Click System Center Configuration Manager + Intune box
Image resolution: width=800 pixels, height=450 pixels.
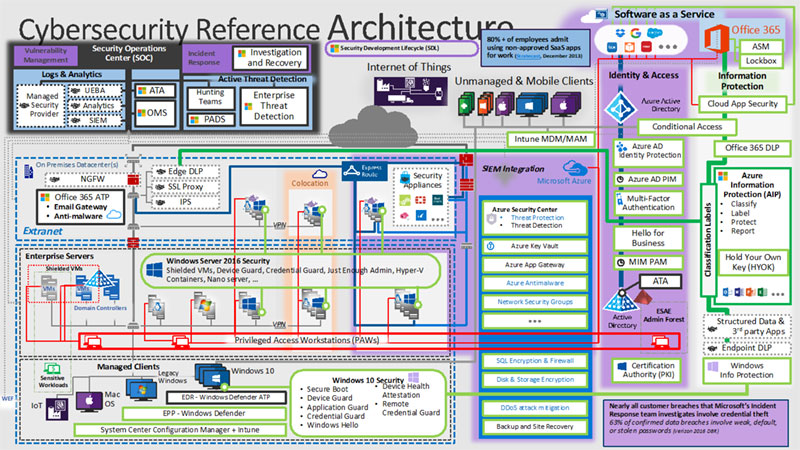[180, 430]
